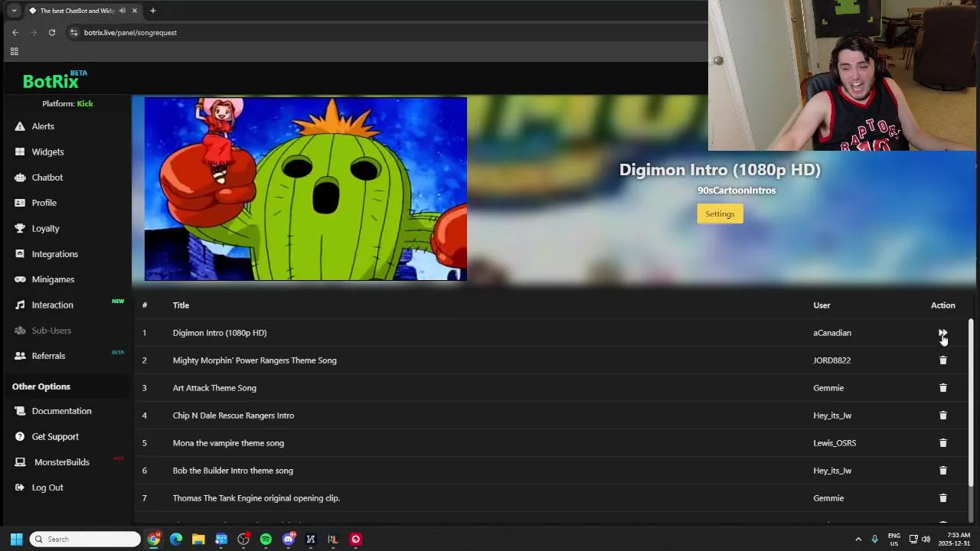
Task: Mute the tab via speaker icon
Action: click(122, 11)
